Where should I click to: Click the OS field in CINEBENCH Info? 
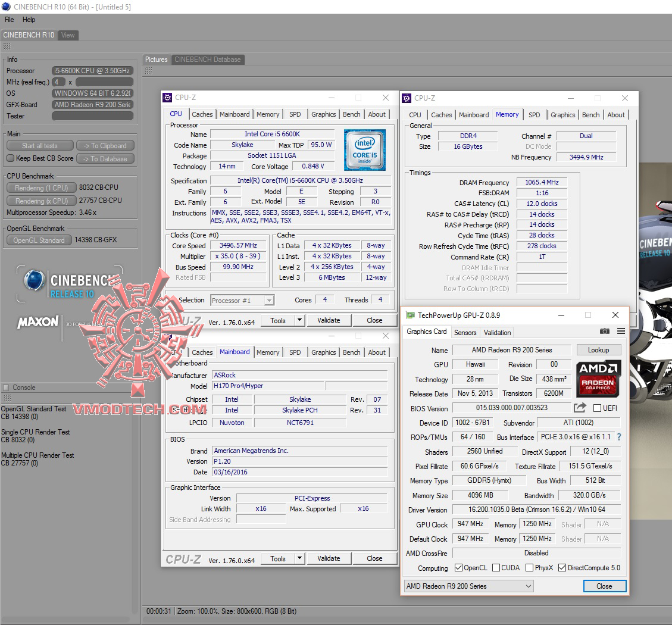coord(93,93)
